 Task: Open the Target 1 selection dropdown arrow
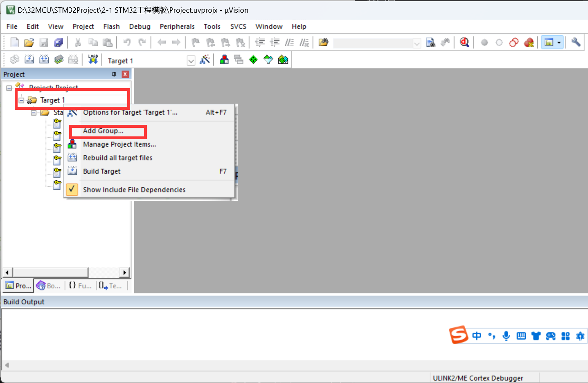[191, 61]
